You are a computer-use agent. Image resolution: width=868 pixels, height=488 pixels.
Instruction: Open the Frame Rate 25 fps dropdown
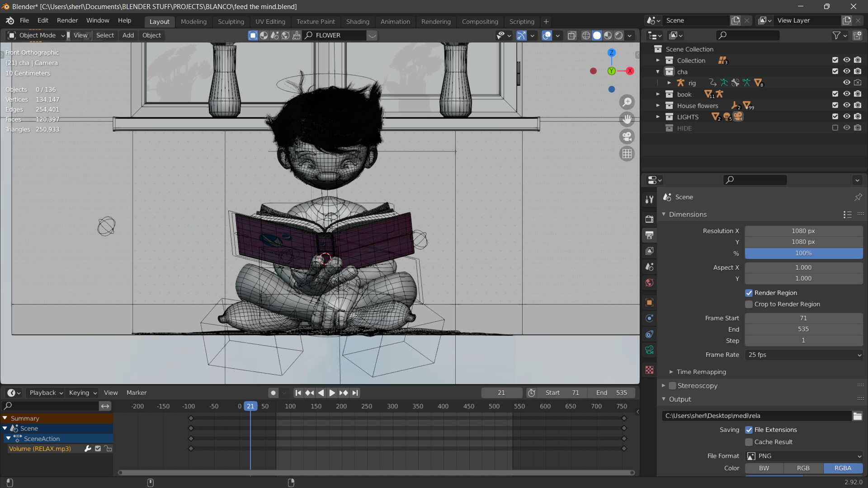803,355
